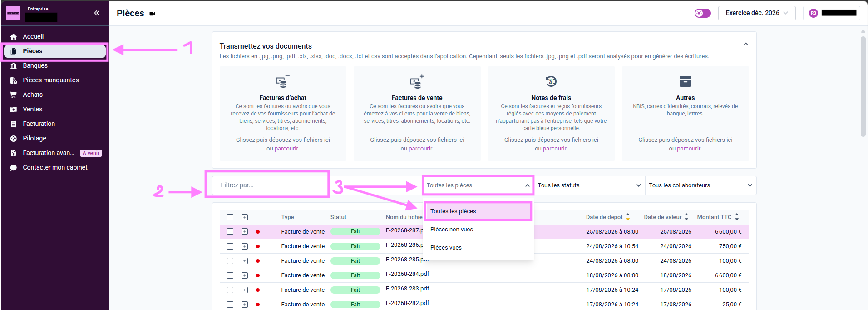Click the Factures d'achat upload icon

point(282,81)
